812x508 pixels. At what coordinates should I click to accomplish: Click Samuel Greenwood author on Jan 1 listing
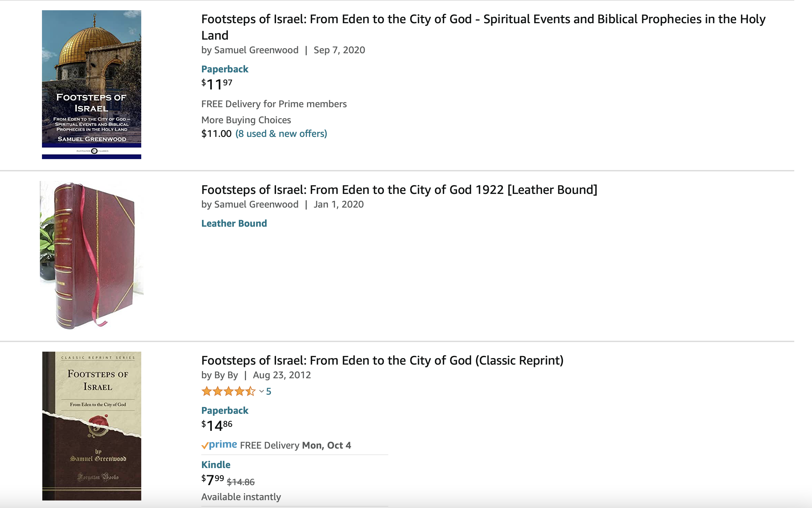[x=256, y=204]
